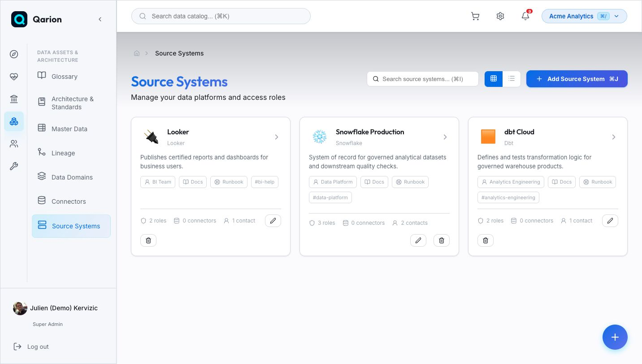Open the people icon in rail

tap(14, 144)
